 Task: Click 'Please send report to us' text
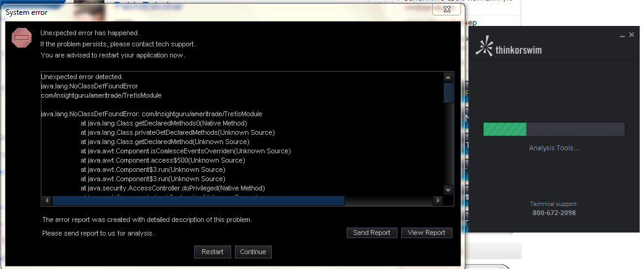(98, 233)
